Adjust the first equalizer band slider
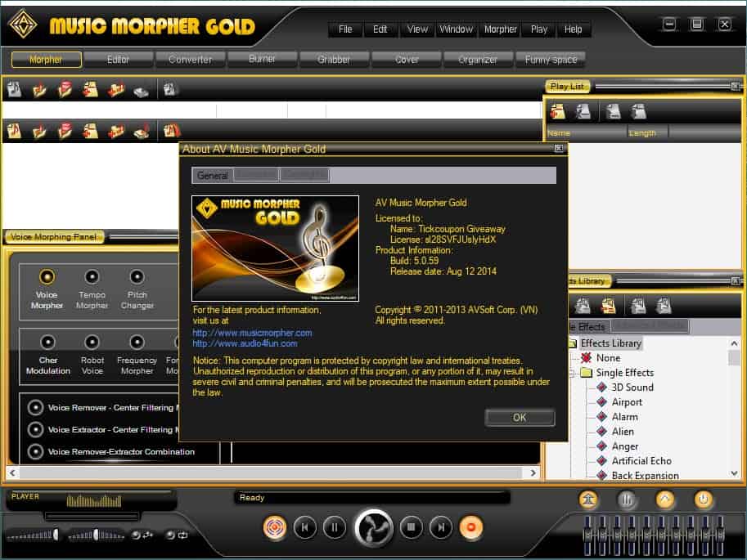The image size is (747, 560). [588, 535]
